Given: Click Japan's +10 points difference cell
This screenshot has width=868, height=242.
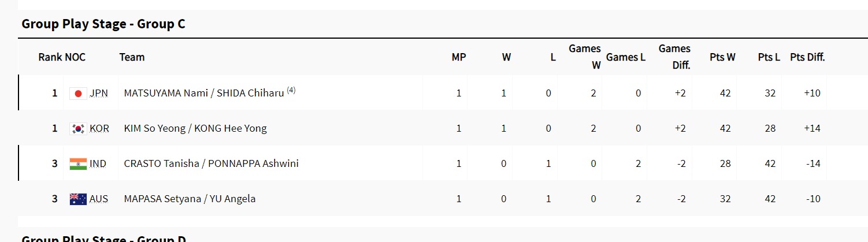Looking at the screenshot, I should 812,93.
